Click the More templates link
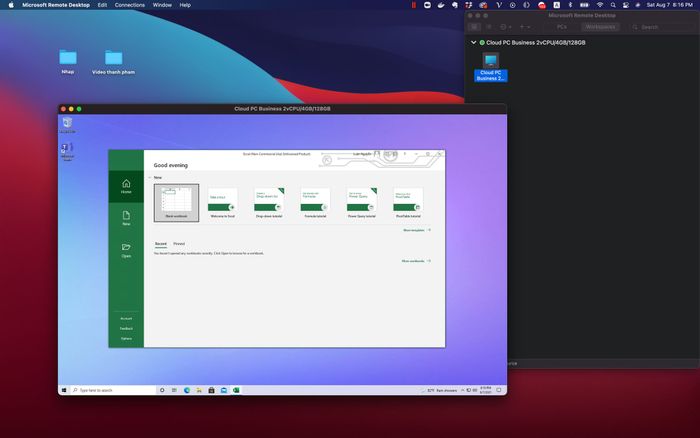Viewport: 700px width, 438px height. (417, 230)
